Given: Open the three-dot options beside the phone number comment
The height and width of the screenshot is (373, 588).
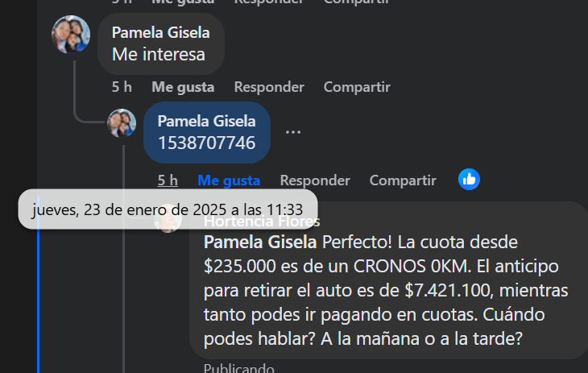Looking at the screenshot, I should pyautogui.click(x=292, y=132).
